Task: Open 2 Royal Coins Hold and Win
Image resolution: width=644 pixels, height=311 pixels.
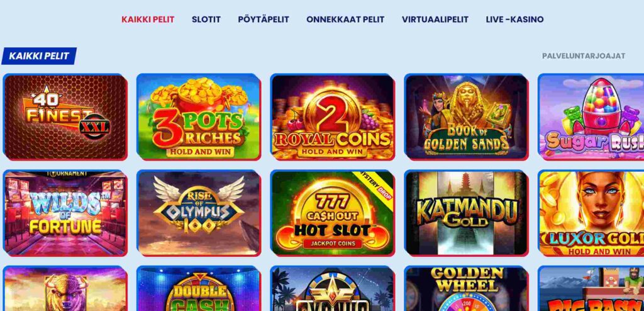Action: coord(333,117)
